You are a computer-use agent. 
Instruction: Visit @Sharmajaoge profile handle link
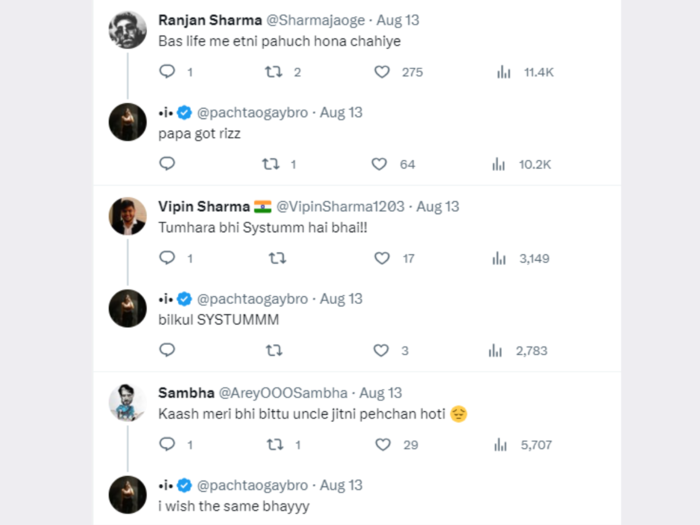pyautogui.click(x=316, y=20)
